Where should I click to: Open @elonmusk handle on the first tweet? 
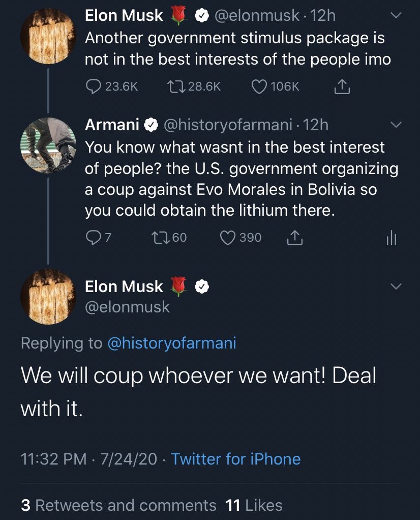[257, 16]
